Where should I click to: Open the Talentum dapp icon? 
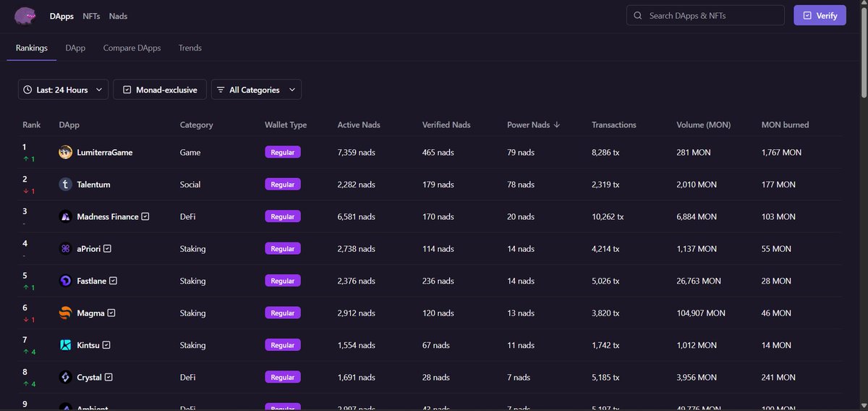coord(65,185)
